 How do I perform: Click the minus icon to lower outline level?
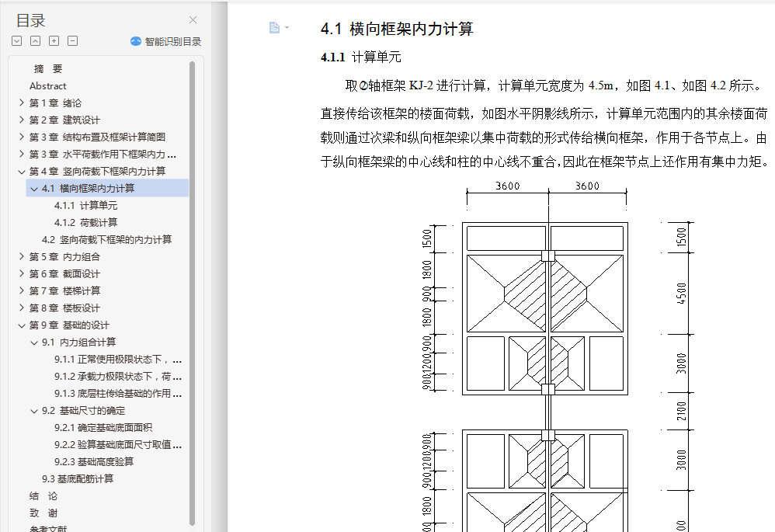pos(73,41)
